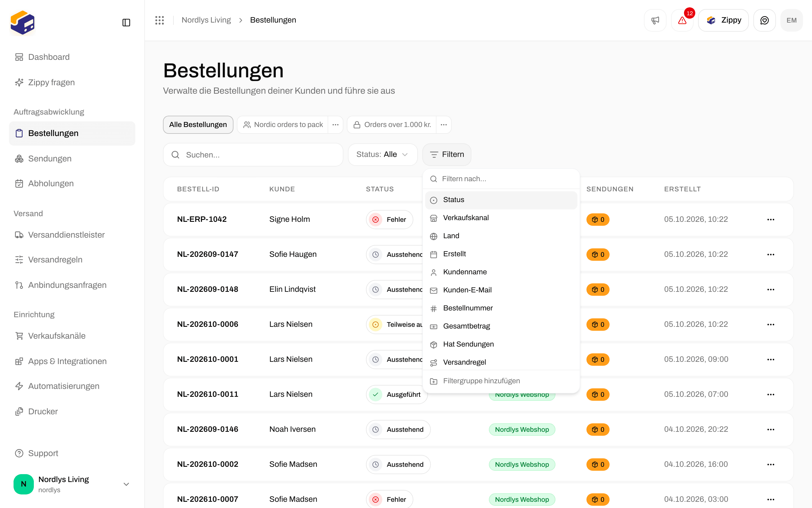Choose Hat Sendungen filter option

tap(501, 344)
